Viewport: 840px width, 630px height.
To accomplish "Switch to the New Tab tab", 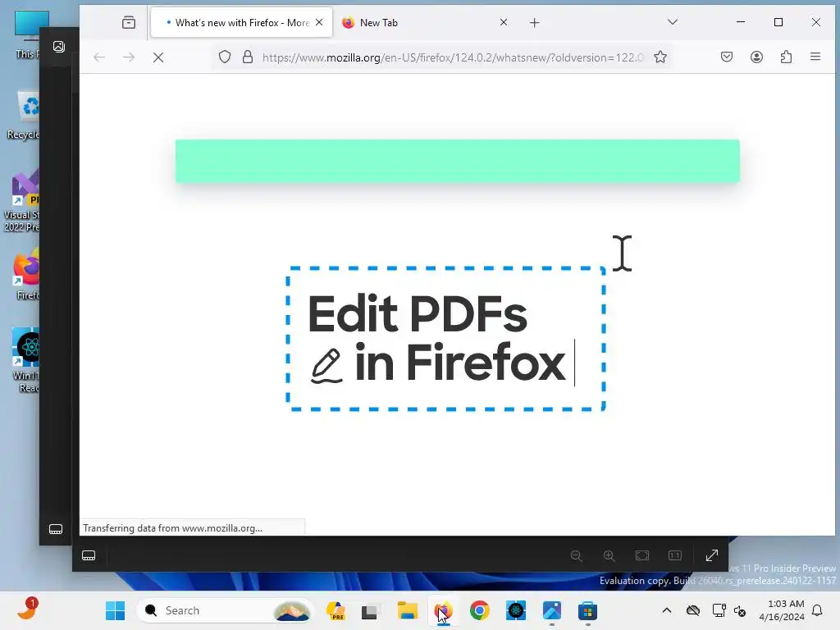I will pos(425,22).
